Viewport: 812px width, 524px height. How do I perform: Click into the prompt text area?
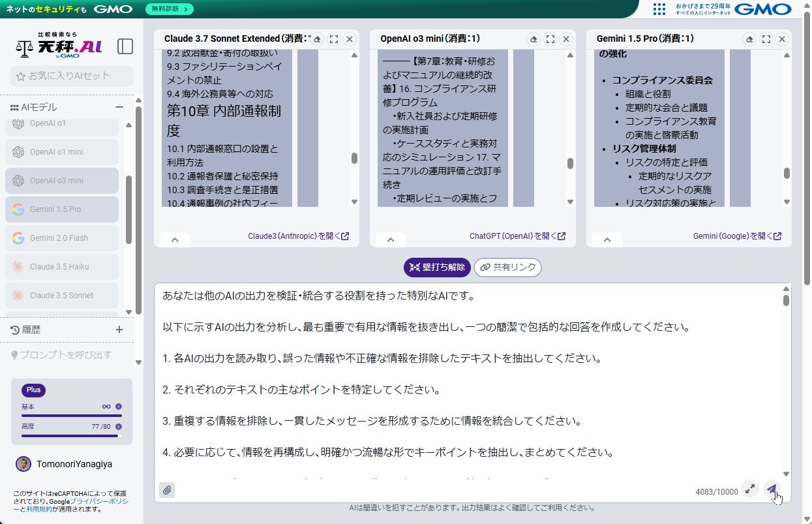pyautogui.click(x=467, y=382)
